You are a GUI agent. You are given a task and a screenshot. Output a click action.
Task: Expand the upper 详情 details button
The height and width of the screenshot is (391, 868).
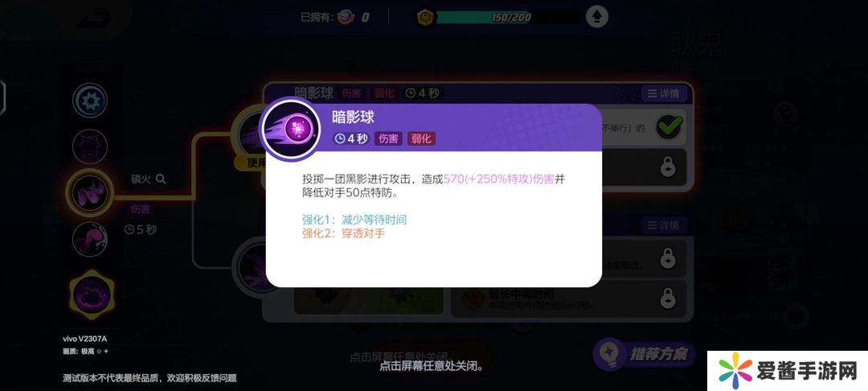coord(664,93)
